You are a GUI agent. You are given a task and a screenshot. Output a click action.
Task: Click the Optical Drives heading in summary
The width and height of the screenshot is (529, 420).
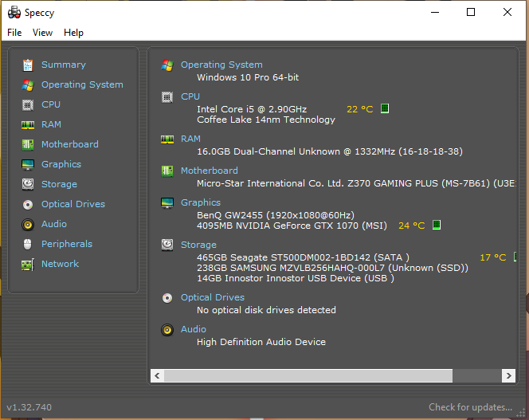[212, 297]
